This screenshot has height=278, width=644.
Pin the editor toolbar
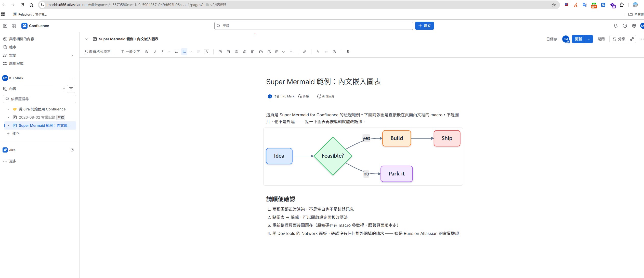(x=348, y=52)
